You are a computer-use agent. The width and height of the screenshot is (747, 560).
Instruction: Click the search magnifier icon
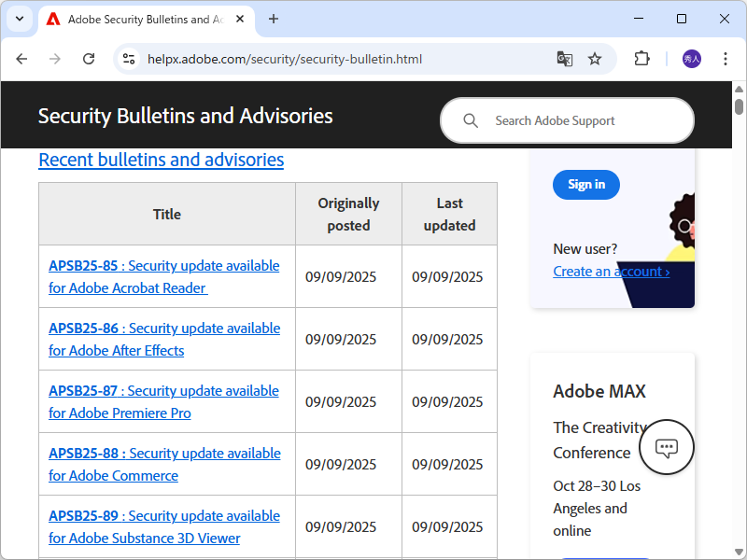pyautogui.click(x=471, y=120)
